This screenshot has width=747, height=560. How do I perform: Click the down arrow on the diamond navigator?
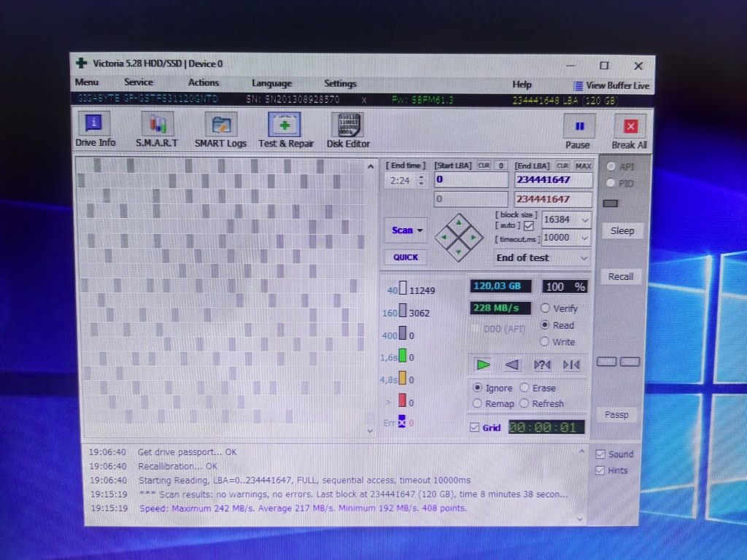(459, 252)
